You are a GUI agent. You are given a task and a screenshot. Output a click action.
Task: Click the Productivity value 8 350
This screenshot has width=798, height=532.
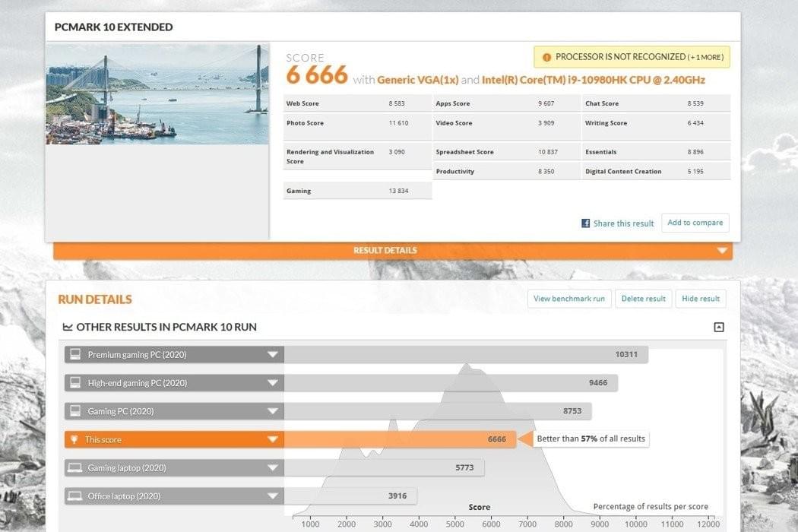[546, 172]
